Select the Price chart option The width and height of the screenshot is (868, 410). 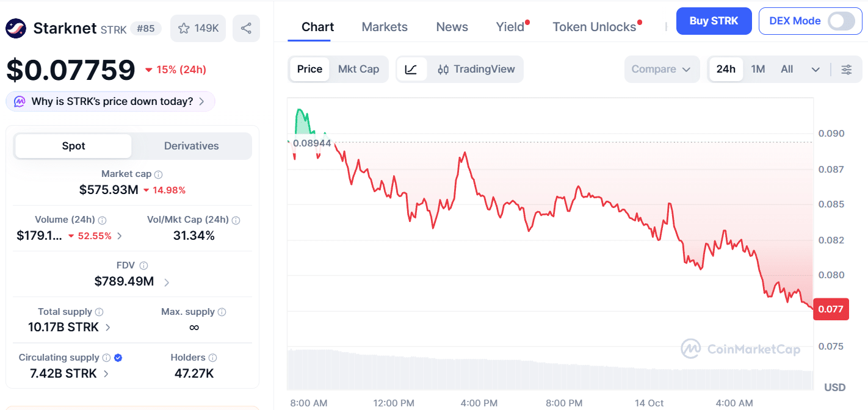coord(309,70)
